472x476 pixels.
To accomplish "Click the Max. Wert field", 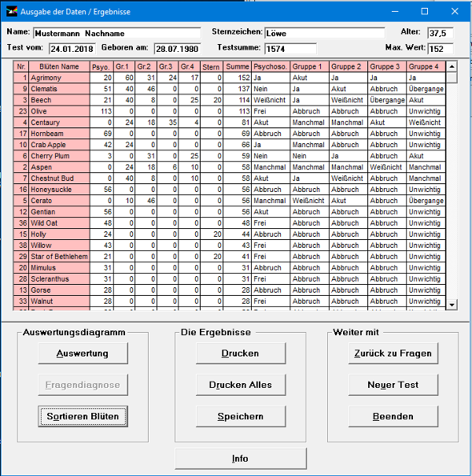I will click(x=441, y=49).
